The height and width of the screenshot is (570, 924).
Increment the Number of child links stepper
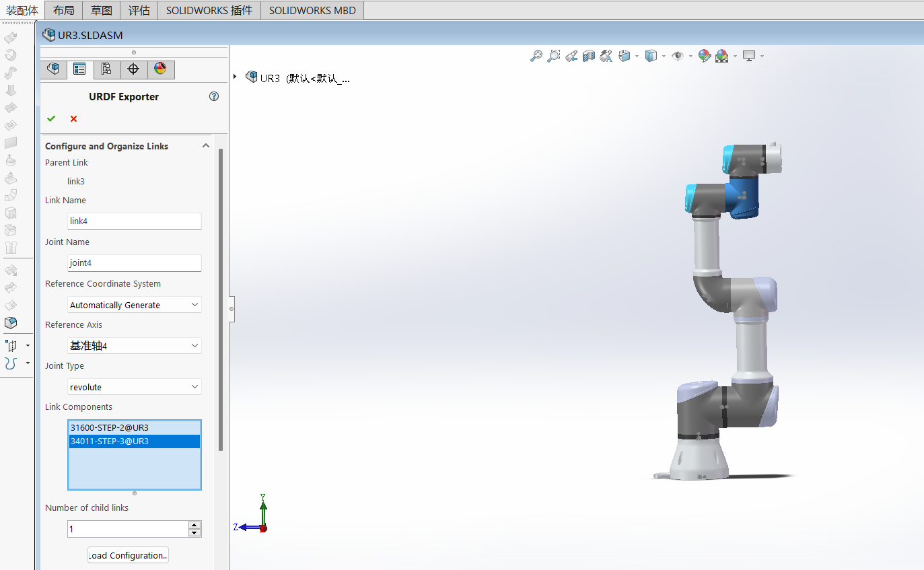click(x=194, y=525)
